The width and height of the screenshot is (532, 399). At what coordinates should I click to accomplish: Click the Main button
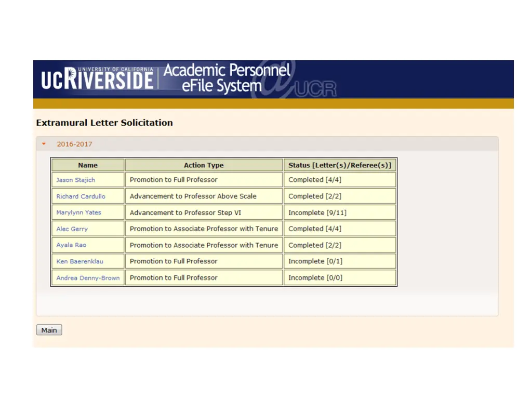pyautogui.click(x=49, y=330)
